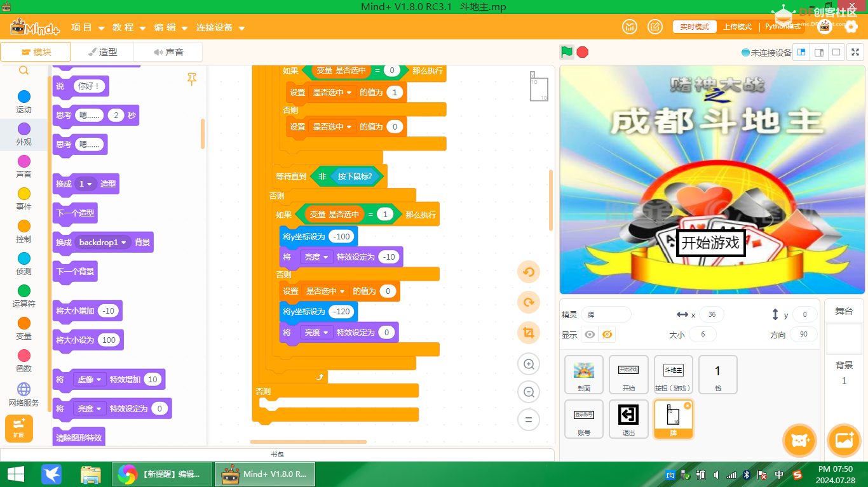Switch to Python模式
Screen dimensions: 868x487
click(782, 27)
